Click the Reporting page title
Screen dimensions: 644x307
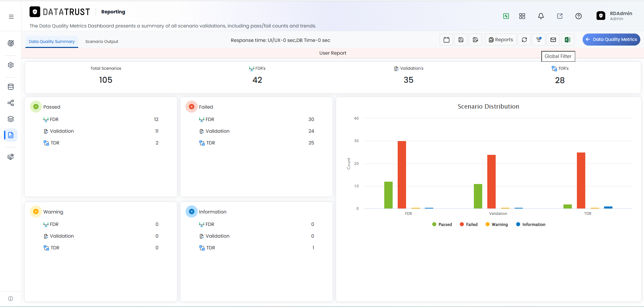pos(113,12)
